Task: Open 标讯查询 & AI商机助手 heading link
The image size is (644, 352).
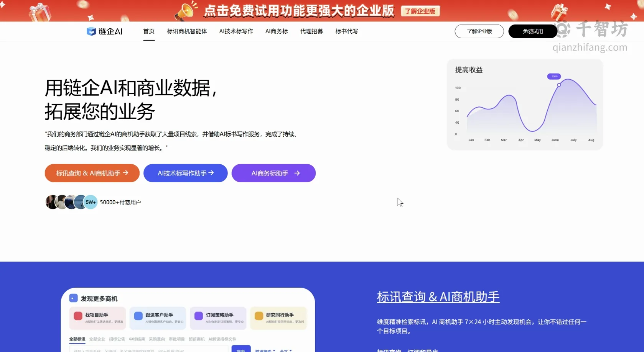Action: (438, 297)
